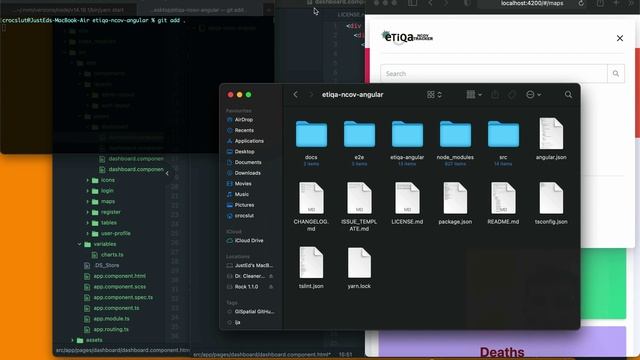Open the docs folder in Finder
Screen dimensions: 640x360
[311, 134]
